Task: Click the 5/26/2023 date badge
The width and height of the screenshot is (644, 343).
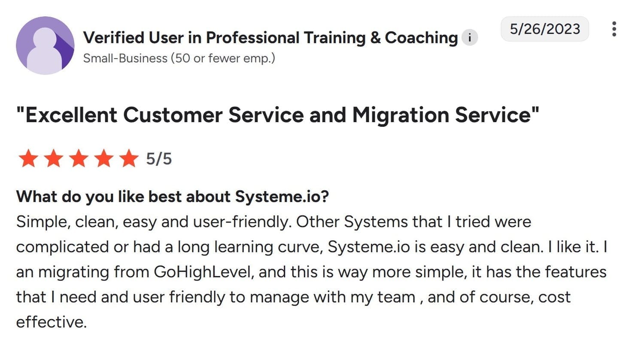Action: (x=545, y=29)
